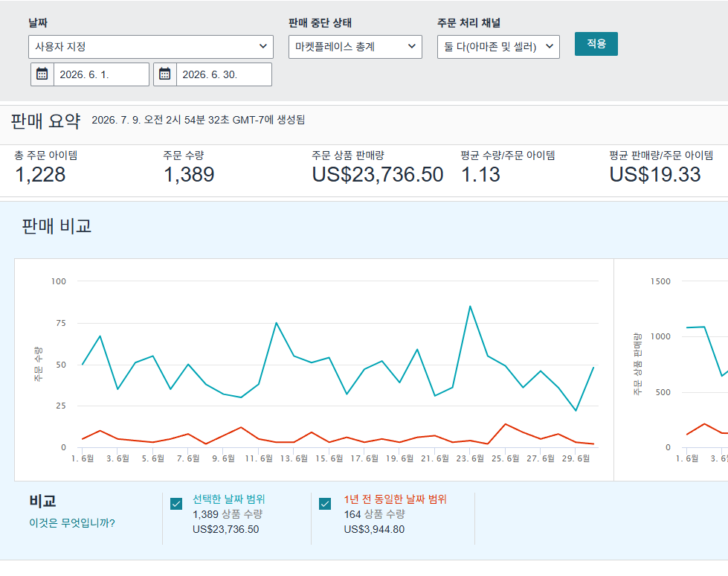Open the 마켓플레이스 총계 dropdown
The height and width of the screenshot is (576, 728).
coord(355,47)
